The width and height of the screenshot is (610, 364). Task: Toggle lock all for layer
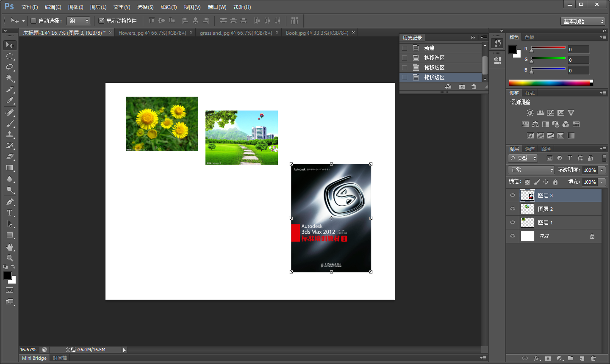[555, 182]
